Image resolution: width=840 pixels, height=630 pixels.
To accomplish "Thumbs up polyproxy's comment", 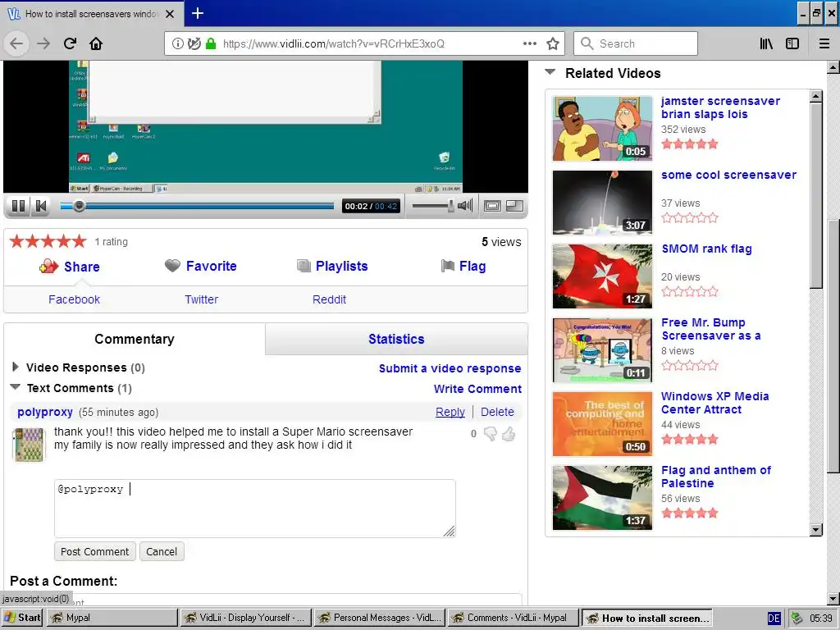I will coord(509,434).
